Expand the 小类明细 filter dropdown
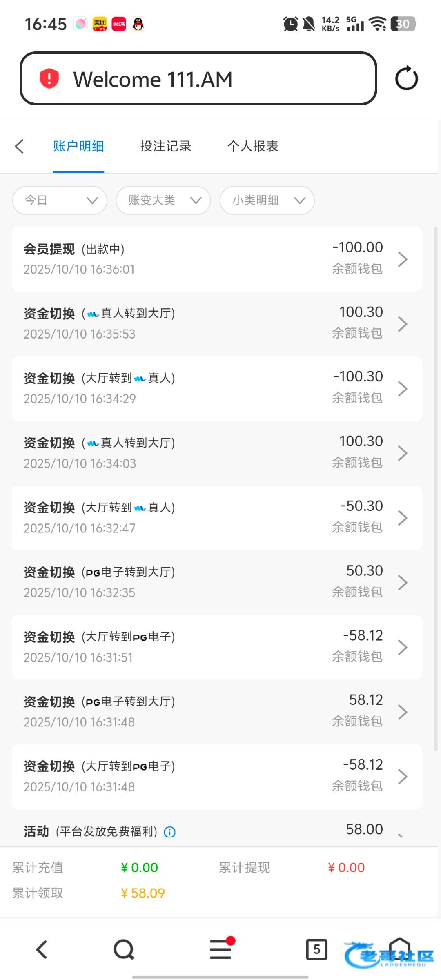 (267, 200)
